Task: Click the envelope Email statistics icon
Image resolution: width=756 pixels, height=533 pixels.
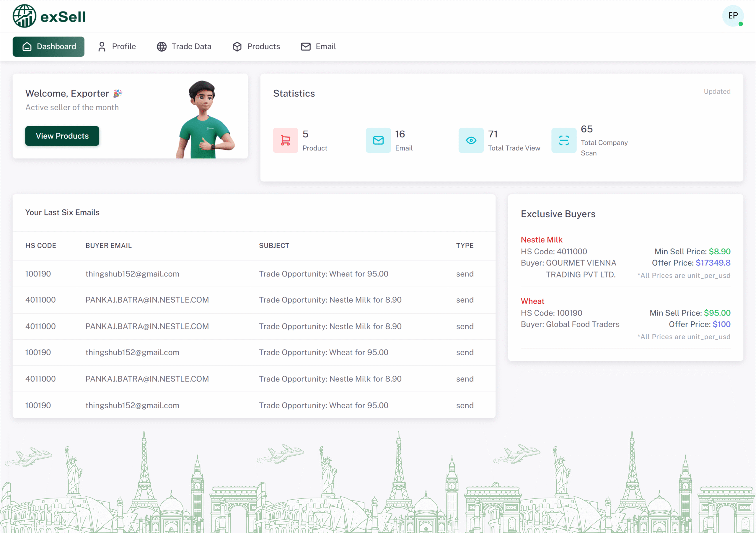Action: tap(378, 140)
